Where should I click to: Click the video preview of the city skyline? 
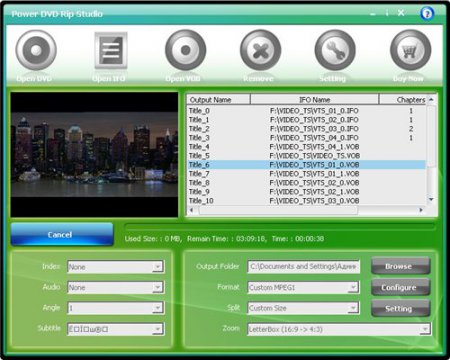click(94, 155)
